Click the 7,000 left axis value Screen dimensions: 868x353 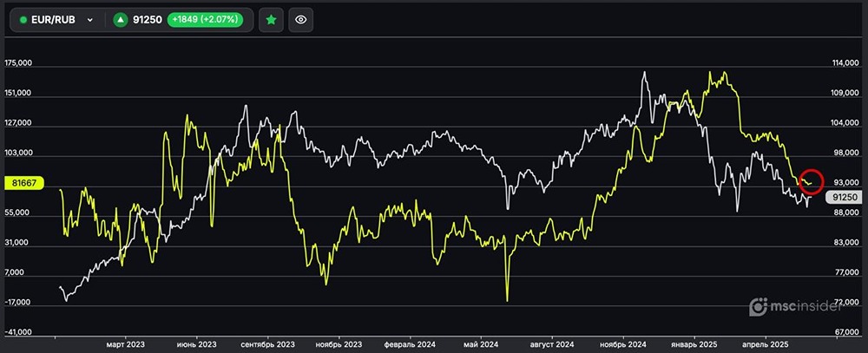16,272
